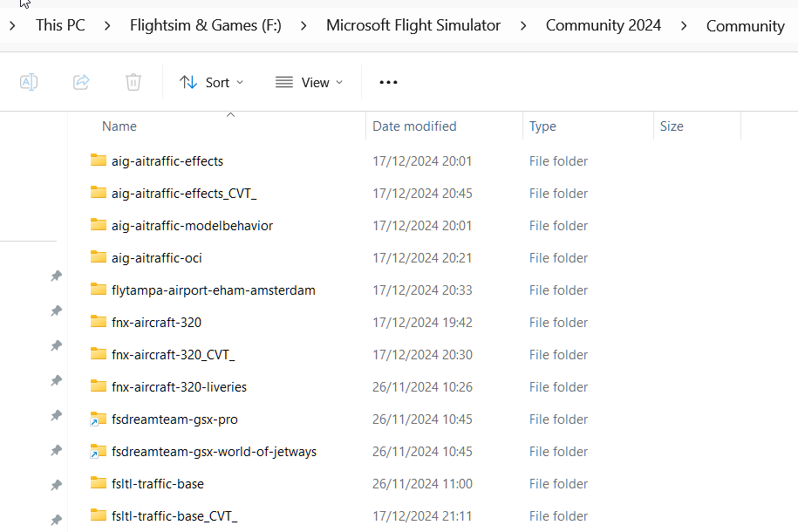Select the aig-aitraffic-modelbehavior folder name
Viewport: 798px width, 532px height.
193,226
